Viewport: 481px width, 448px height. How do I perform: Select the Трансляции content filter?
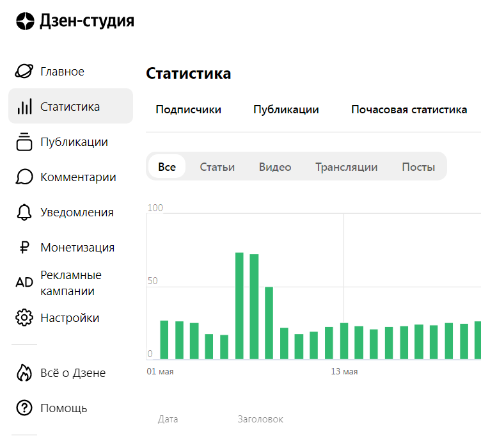346,167
